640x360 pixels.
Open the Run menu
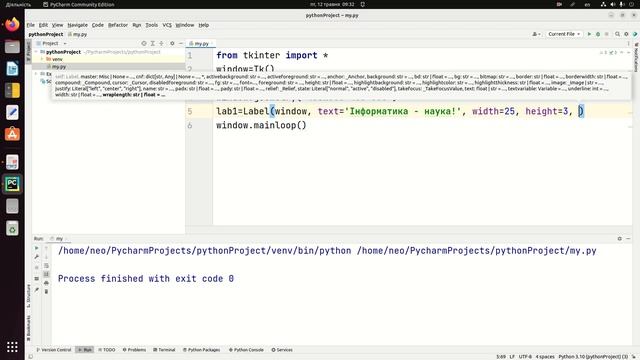[x=137, y=25]
